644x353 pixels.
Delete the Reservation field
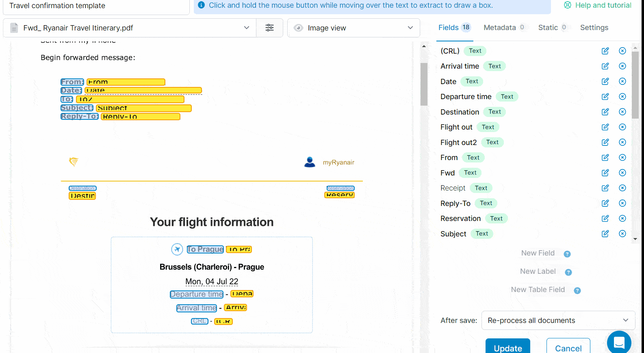tap(622, 219)
